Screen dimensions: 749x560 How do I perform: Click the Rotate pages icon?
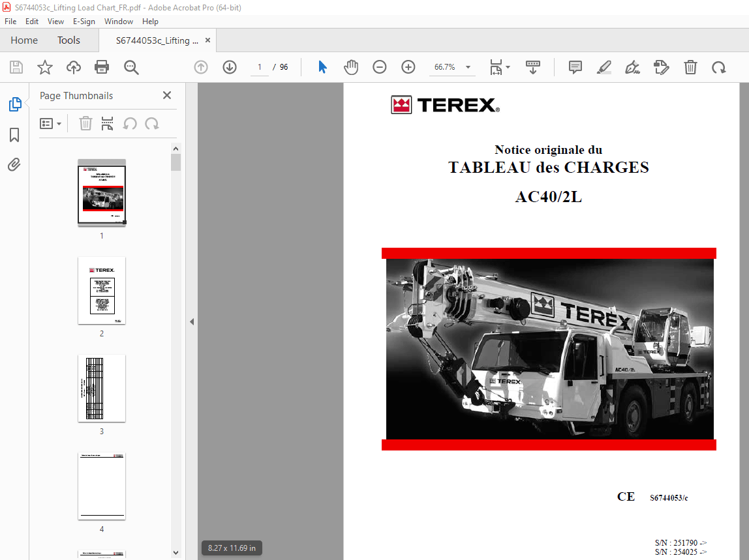coord(719,66)
